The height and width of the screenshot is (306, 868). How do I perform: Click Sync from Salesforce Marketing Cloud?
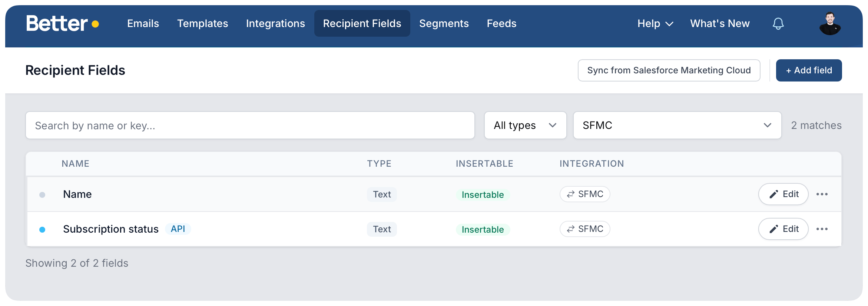(669, 70)
